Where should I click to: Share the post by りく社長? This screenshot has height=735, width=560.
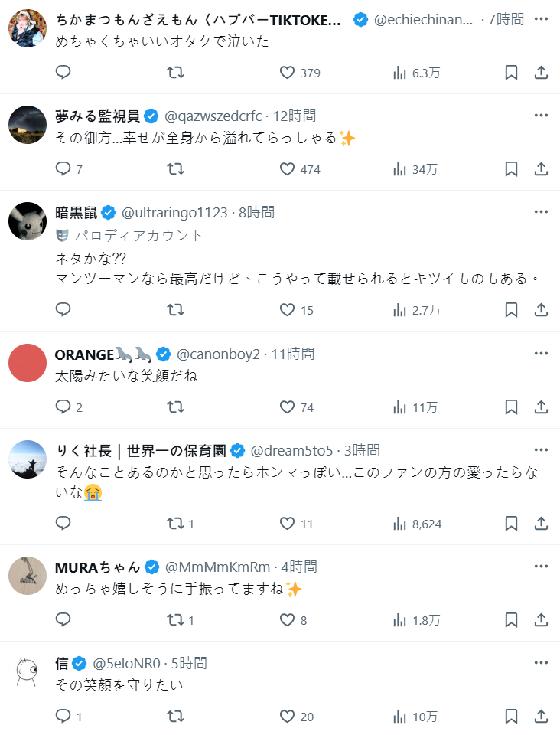(x=541, y=524)
